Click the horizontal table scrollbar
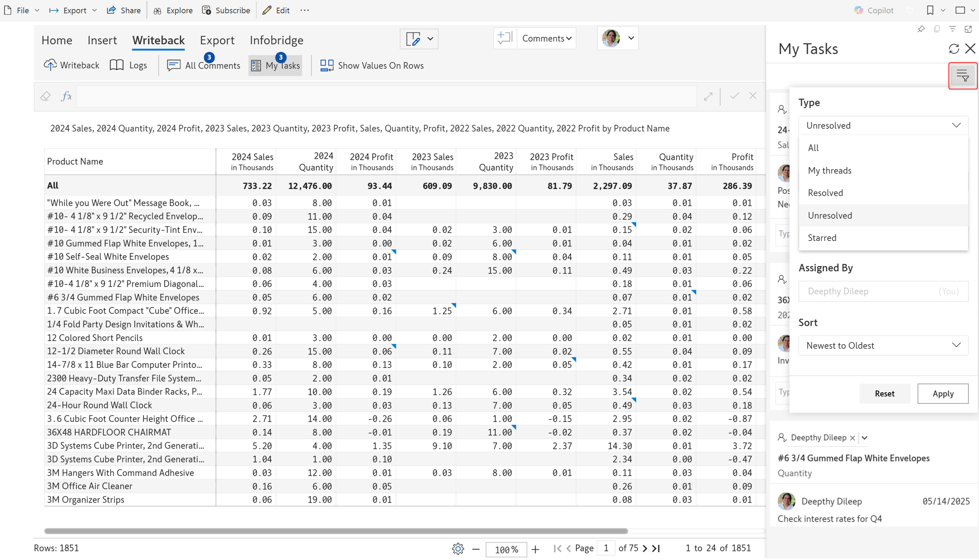Image resolution: width=979 pixels, height=560 pixels. click(336, 531)
